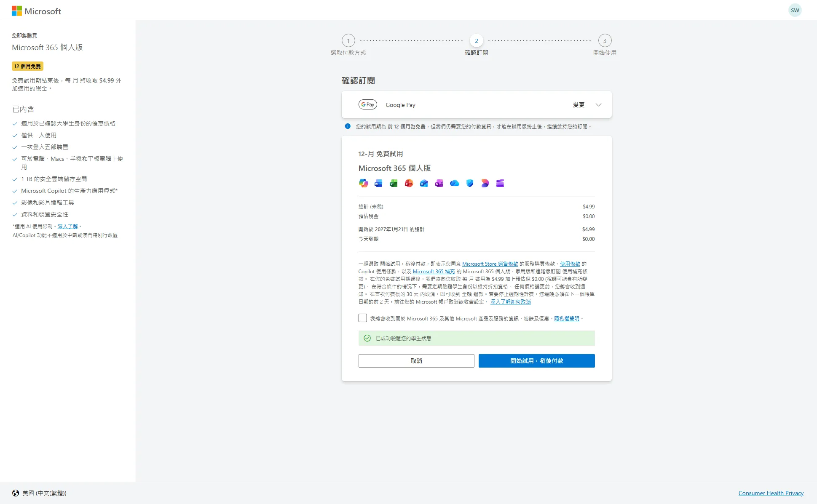Open the Microsoft Store 銷售條款 link
This screenshot has width=817, height=504.
tap(490, 264)
